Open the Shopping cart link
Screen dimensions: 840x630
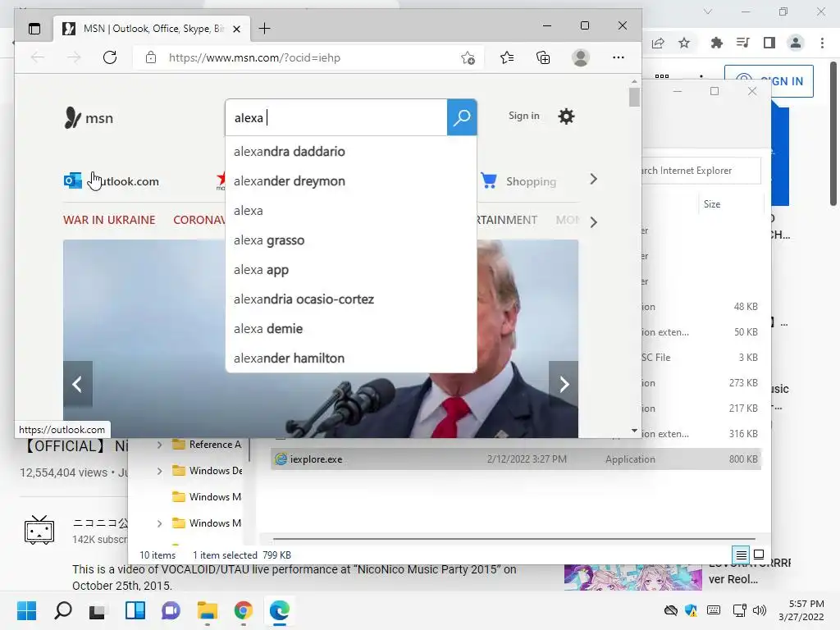[518, 181]
